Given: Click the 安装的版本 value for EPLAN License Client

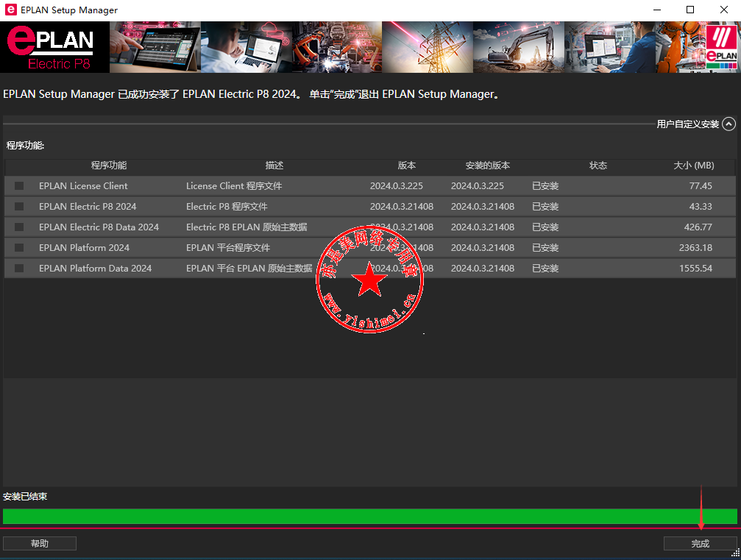Looking at the screenshot, I should 478,185.
